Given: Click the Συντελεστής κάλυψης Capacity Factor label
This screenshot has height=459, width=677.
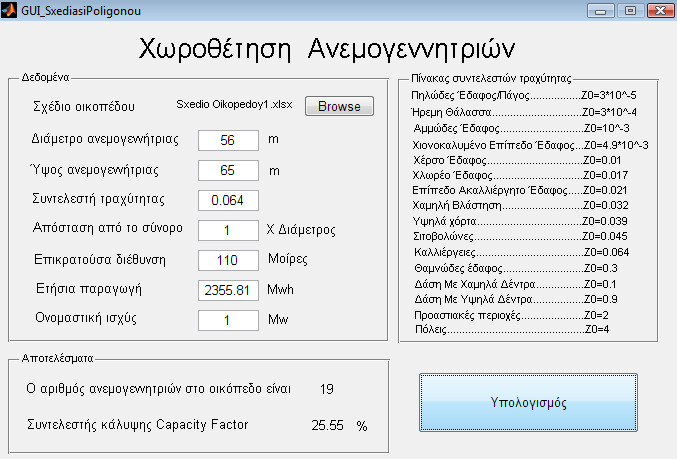Looking at the screenshot, I should click(138, 425).
